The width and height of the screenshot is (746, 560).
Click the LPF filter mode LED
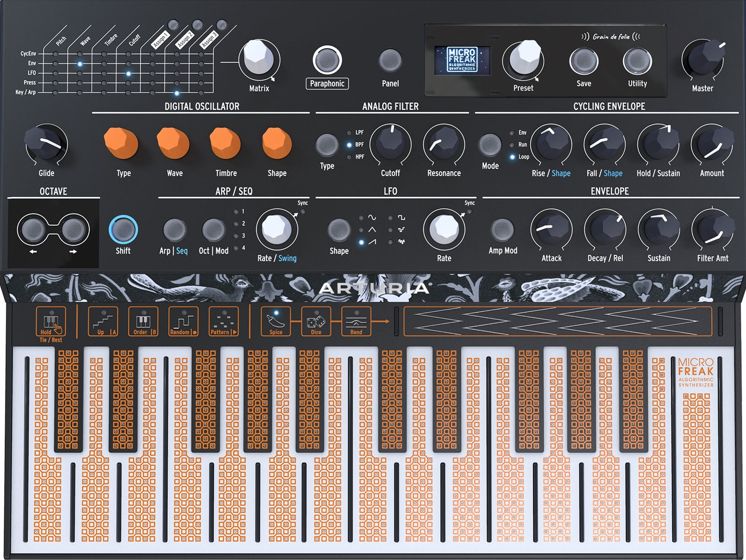click(x=349, y=133)
